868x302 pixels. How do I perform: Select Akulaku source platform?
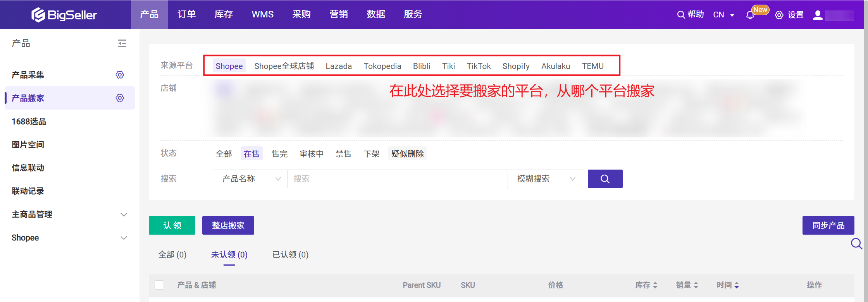click(556, 66)
